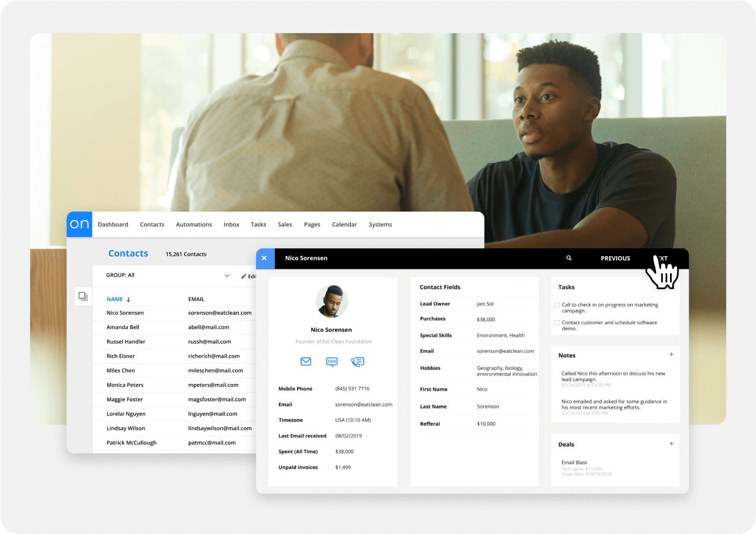
Task: Add a new note with plus icon
Action: pyautogui.click(x=671, y=355)
